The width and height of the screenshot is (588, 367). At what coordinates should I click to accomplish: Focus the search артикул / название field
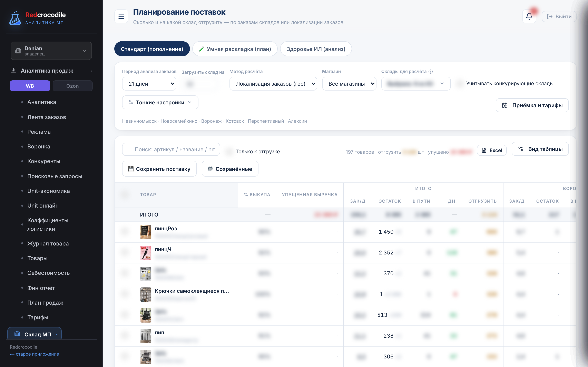(x=171, y=149)
